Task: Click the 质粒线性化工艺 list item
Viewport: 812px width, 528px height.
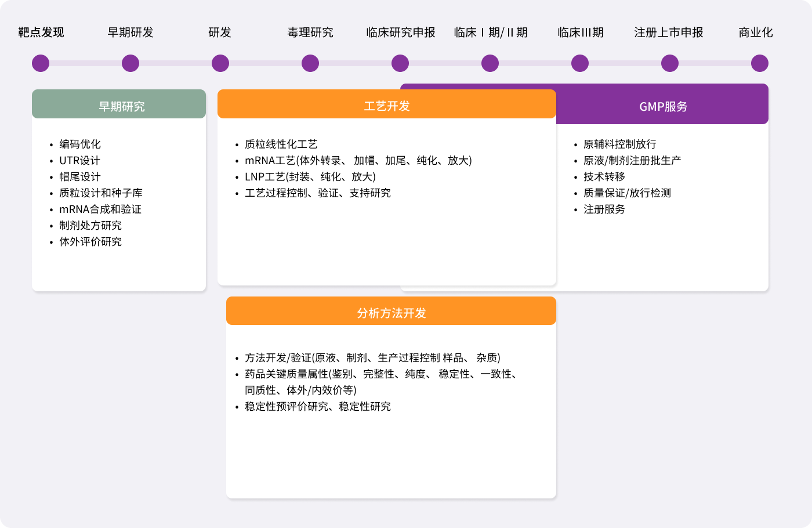Action: [281, 144]
